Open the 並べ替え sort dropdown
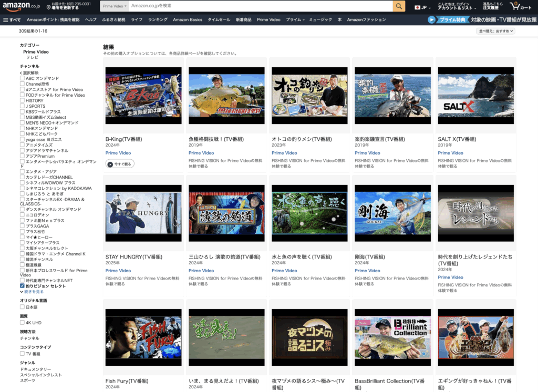This screenshot has height=392, width=538. (x=495, y=31)
